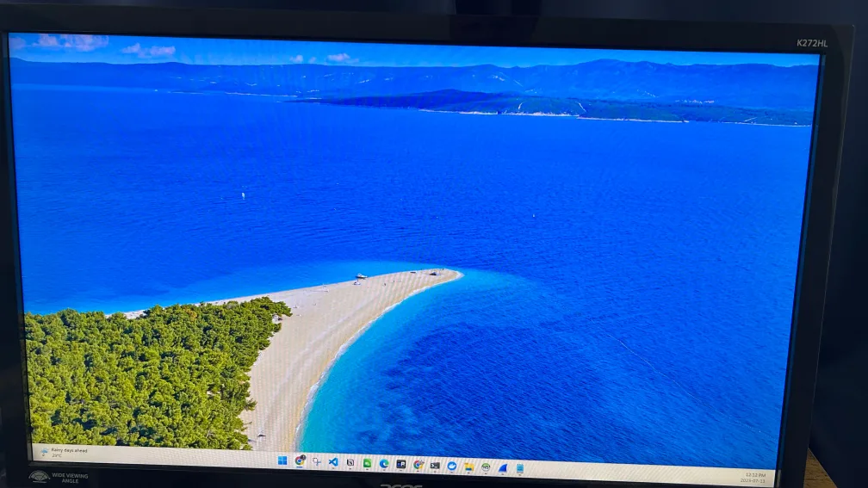Launch the Snipping Tool from the taskbar
This screenshot has height=488, width=868.
coord(316,461)
